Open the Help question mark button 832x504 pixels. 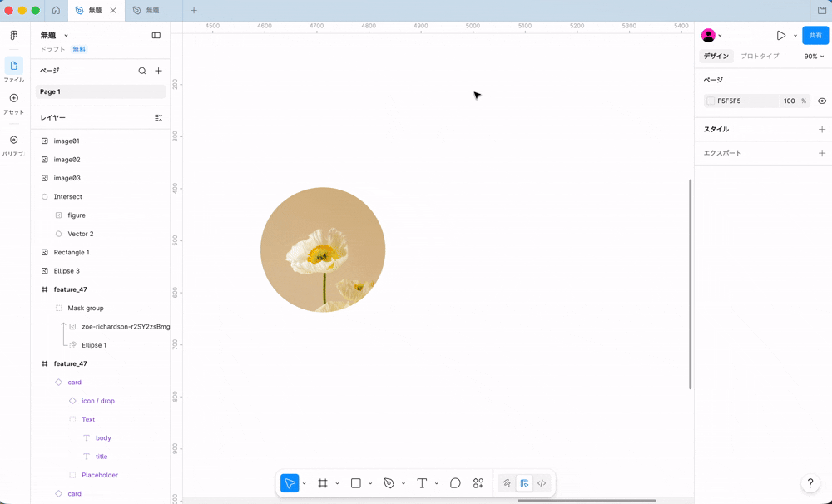point(810,482)
